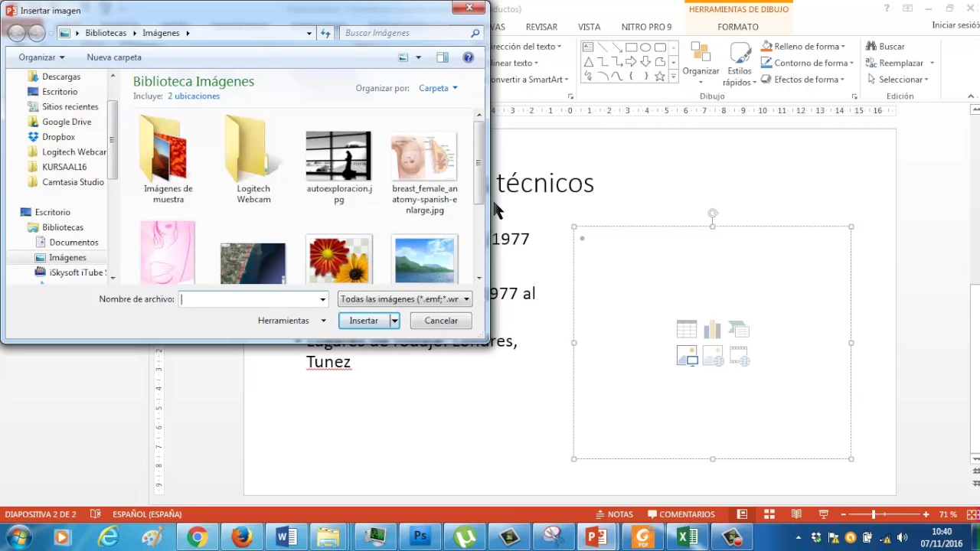The height and width of the screenshot is (551, 980).
Task: Open the Herramientas dropdown in the dialog
Action: (x=292, y=321)
